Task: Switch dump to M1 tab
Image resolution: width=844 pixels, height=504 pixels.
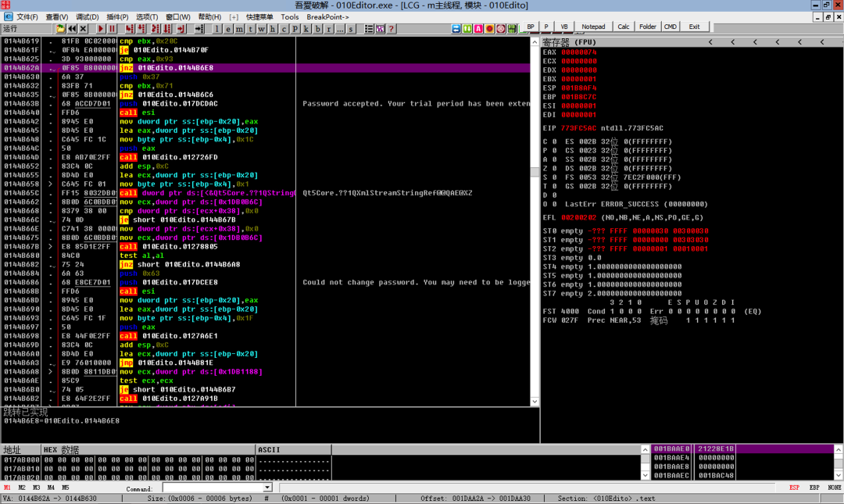Action: 7,488
